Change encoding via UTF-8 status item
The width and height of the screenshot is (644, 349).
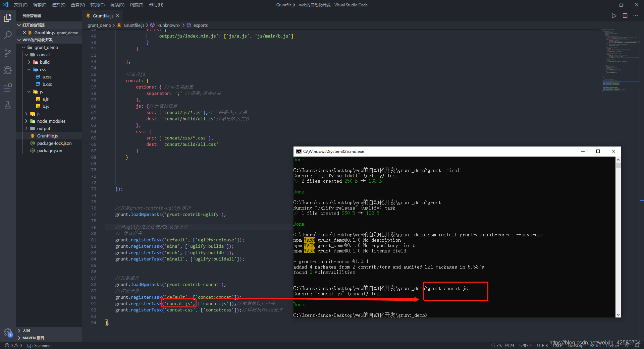pos(542,345)
